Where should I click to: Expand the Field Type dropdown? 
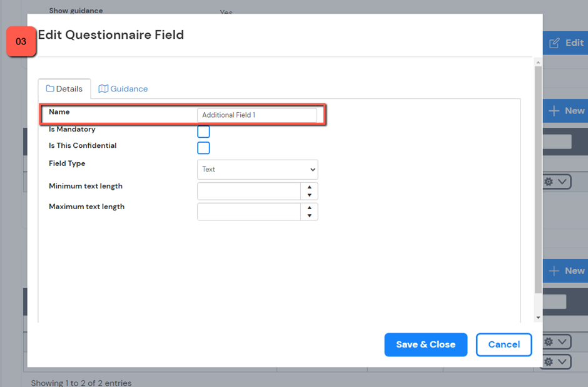[257, 169]
